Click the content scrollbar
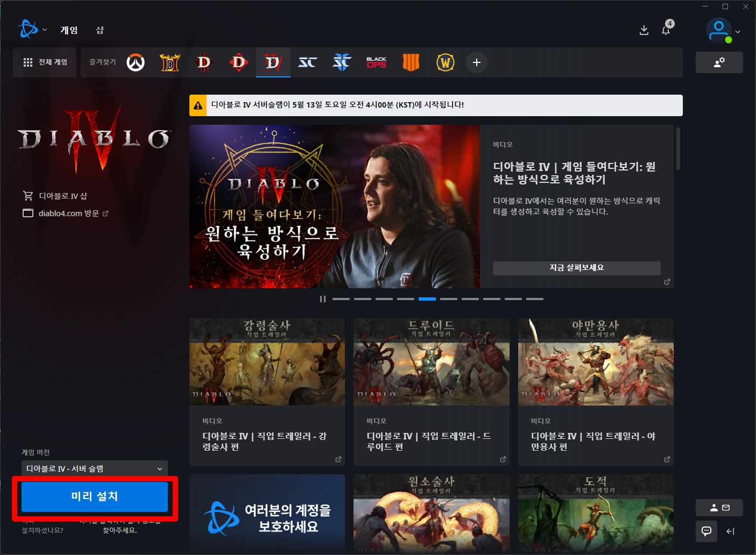 [x=678, y=149]
